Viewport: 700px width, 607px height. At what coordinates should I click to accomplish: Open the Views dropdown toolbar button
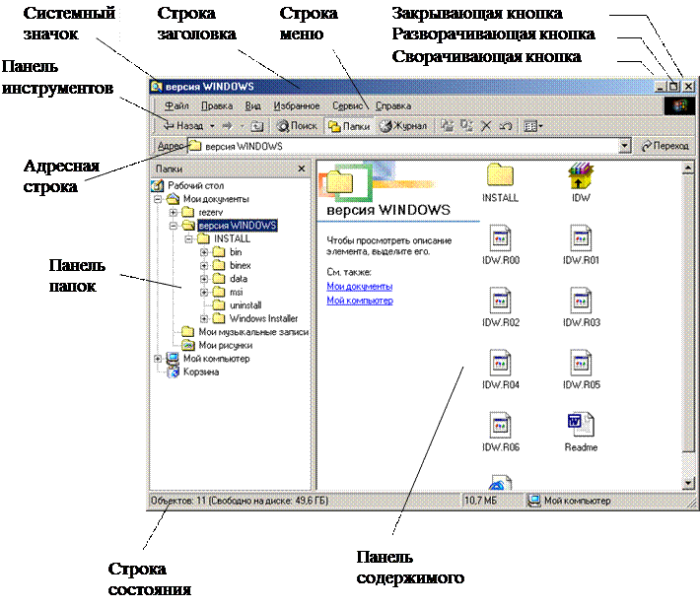click(x=533, y=126)
